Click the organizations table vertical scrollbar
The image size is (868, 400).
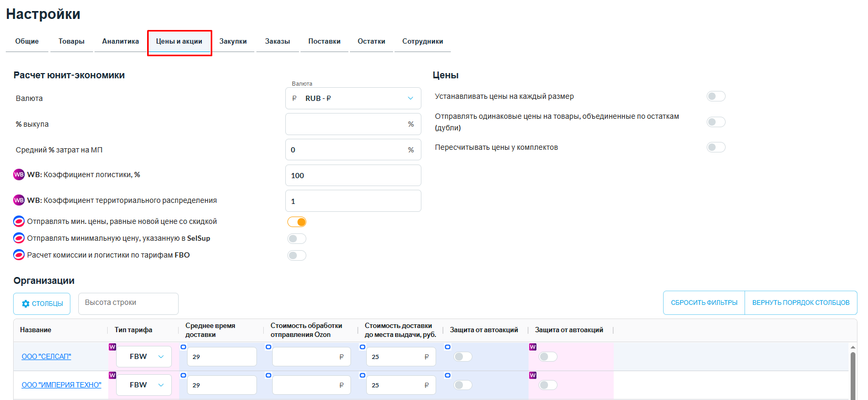point(853,373)
